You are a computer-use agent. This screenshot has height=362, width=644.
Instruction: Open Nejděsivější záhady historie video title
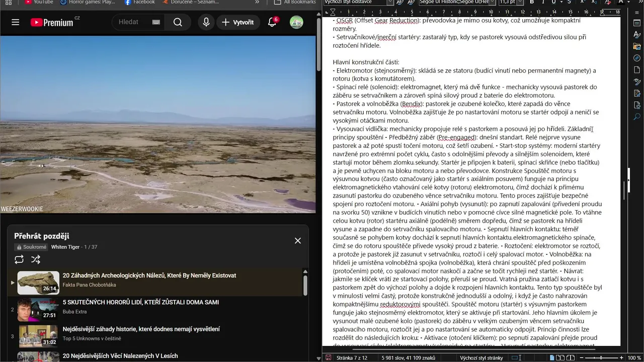(141, 329)
